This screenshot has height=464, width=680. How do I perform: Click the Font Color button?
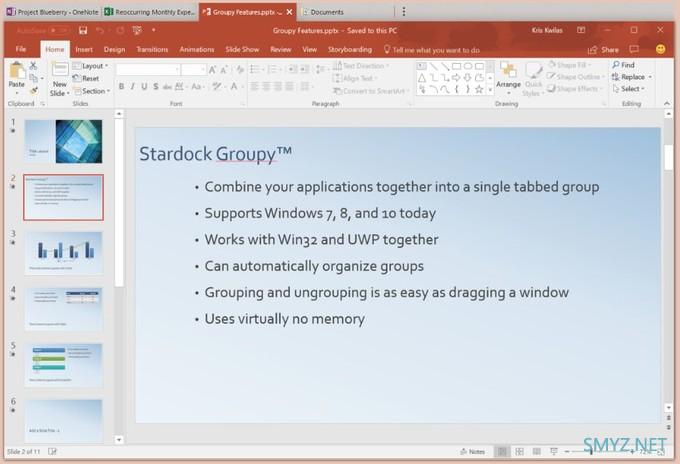coord(234,87)
